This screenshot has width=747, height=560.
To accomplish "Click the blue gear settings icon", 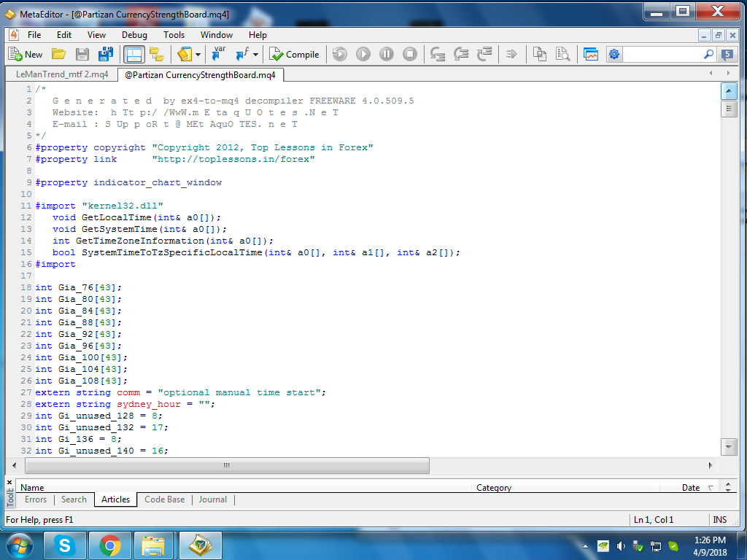I will click(x=614, y=54).
